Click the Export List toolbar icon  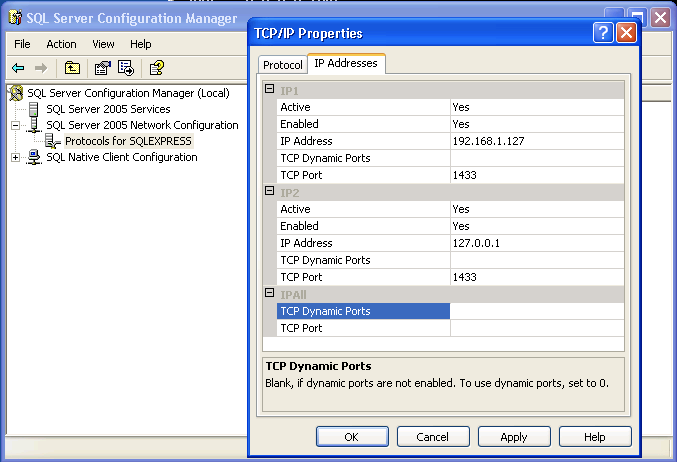pos(126,68)
